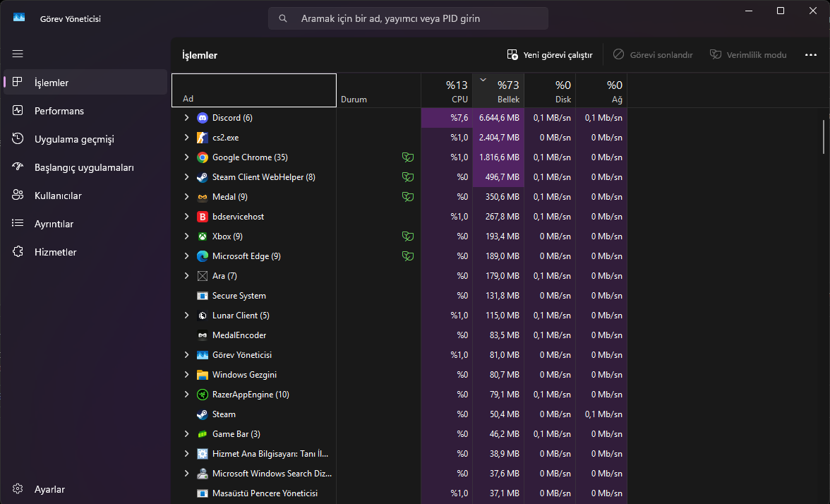Click the hamburger navigation menu icon

pyautogui.click(x=18, y=54)
